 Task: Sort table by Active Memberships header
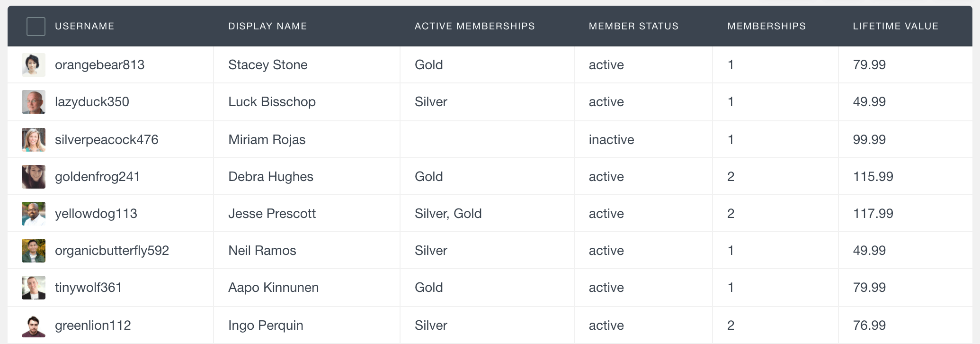(x=475, y=27)
